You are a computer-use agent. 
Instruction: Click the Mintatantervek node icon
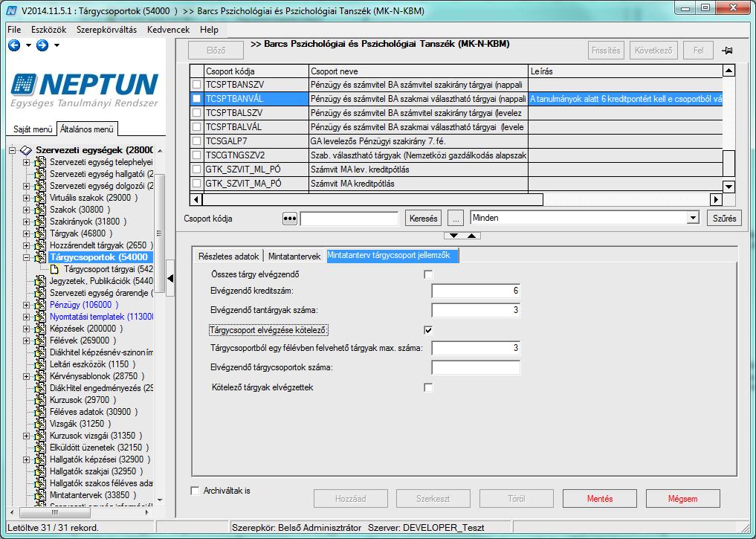click(x=40, y=494)
